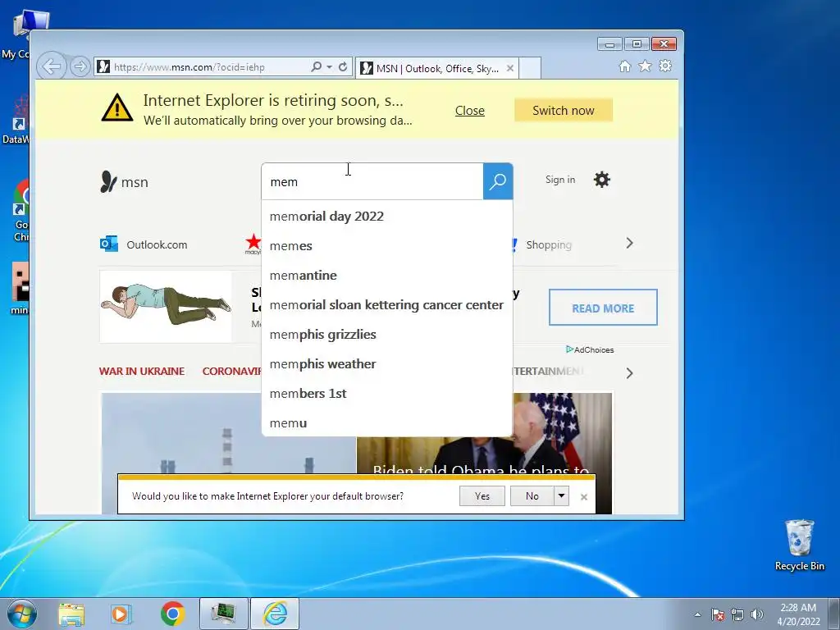Click the network tray icon

click(737, 614)
